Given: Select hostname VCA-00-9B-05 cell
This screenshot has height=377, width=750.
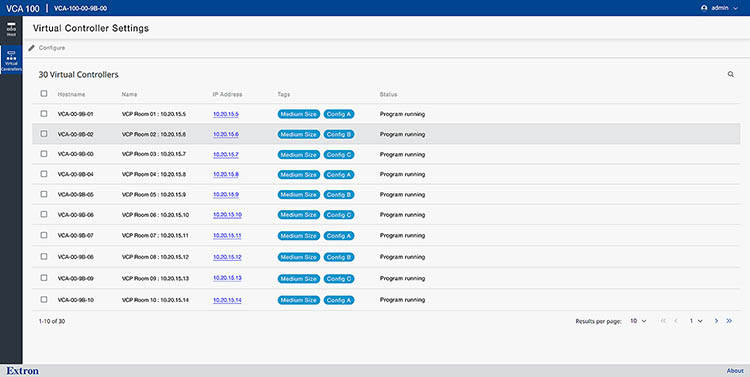Looking at the screenshot, I should pyautogui.click(x=76, y=195).
